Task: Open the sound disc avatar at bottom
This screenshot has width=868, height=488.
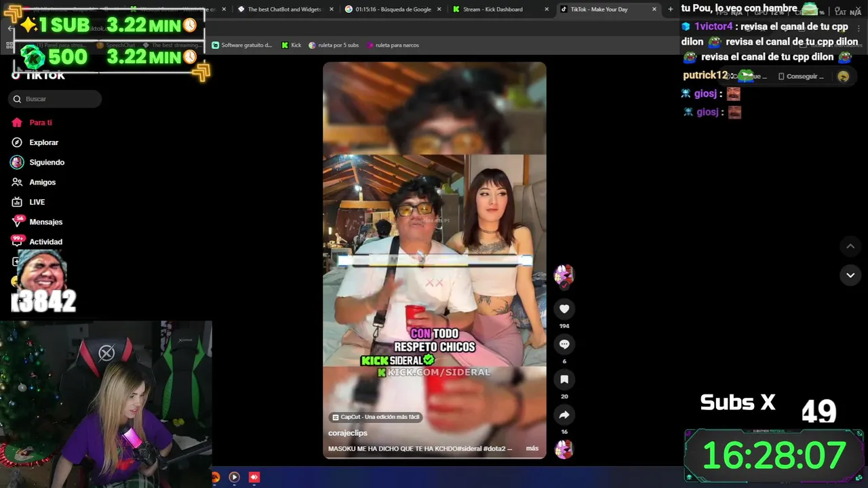Action: 564,449
